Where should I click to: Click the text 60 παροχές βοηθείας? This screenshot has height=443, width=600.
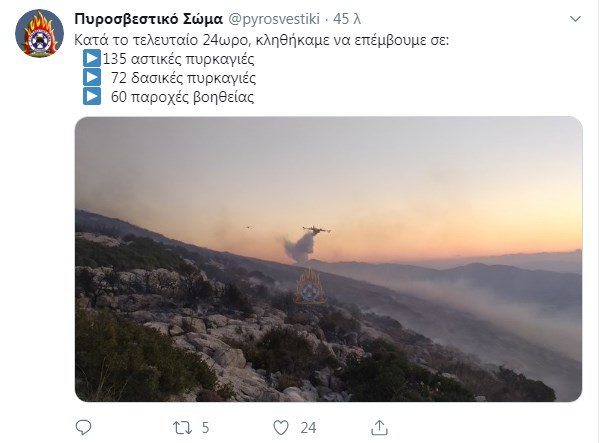pyautogui.click(x=182, y=96)
